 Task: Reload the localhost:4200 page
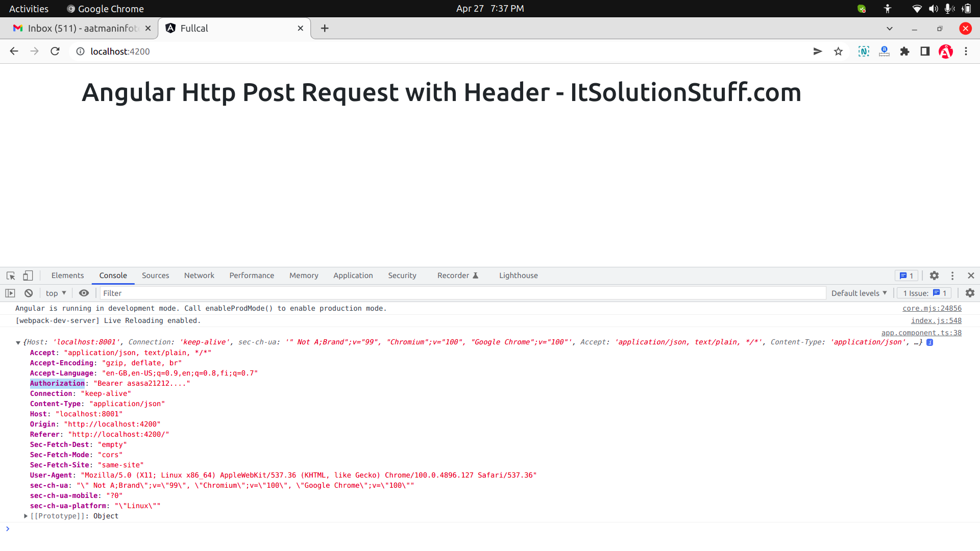click(55, 51)
